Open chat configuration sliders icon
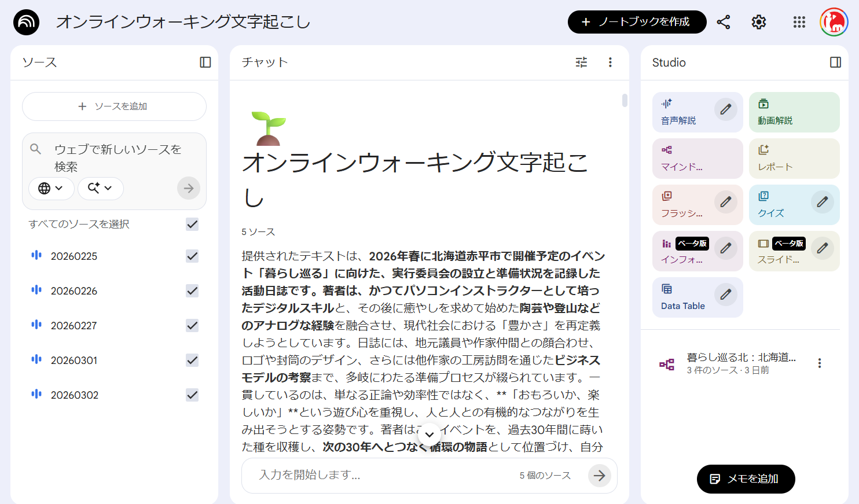 click(x=581, y=62)
